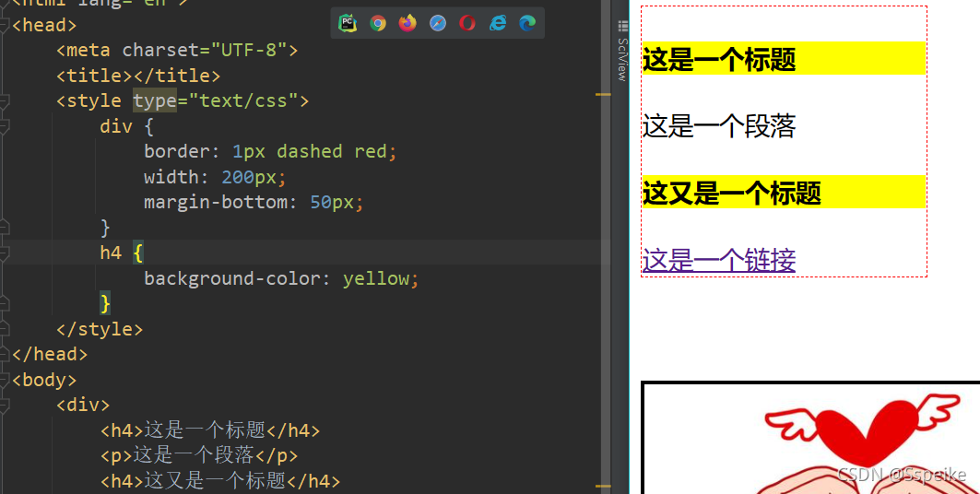Open the page in Firefox
Viewport: 980px width, 494px height.
click(x=407, y=23)
